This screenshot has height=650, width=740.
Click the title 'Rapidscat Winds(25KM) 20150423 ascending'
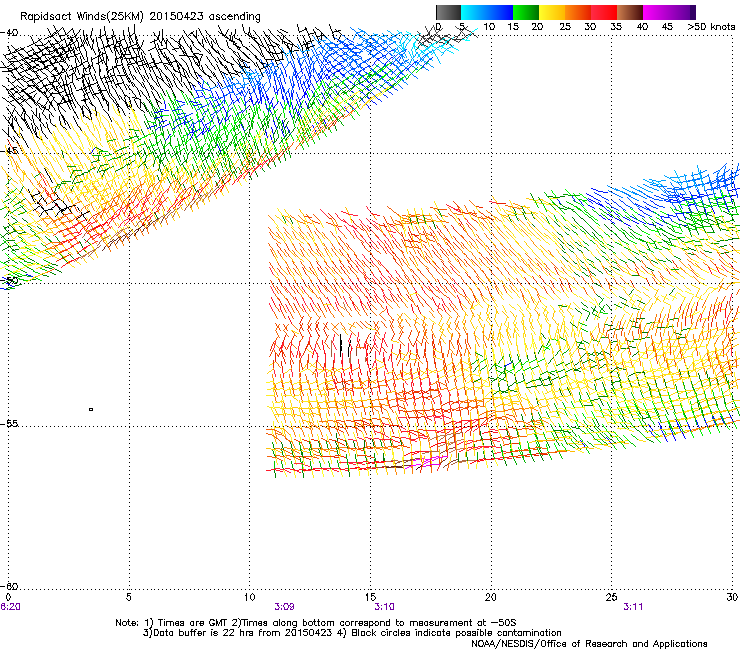(140, 17)
